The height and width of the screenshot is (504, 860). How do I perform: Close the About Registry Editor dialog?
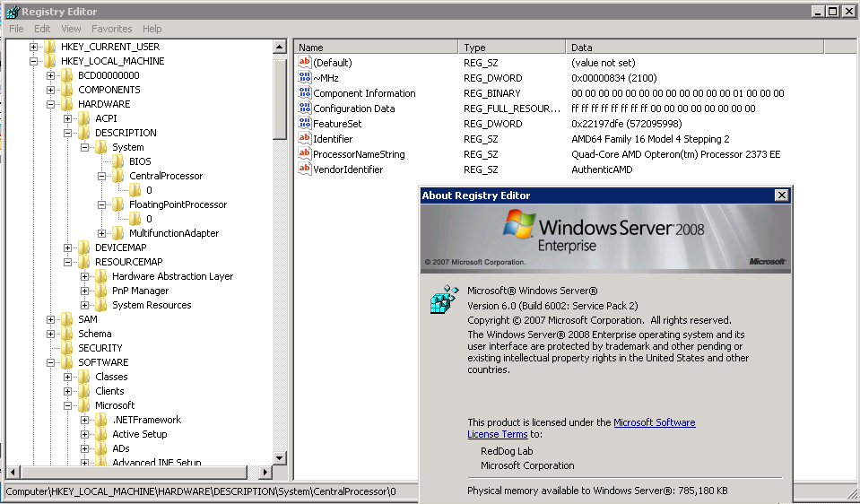[x=781, y=196]
